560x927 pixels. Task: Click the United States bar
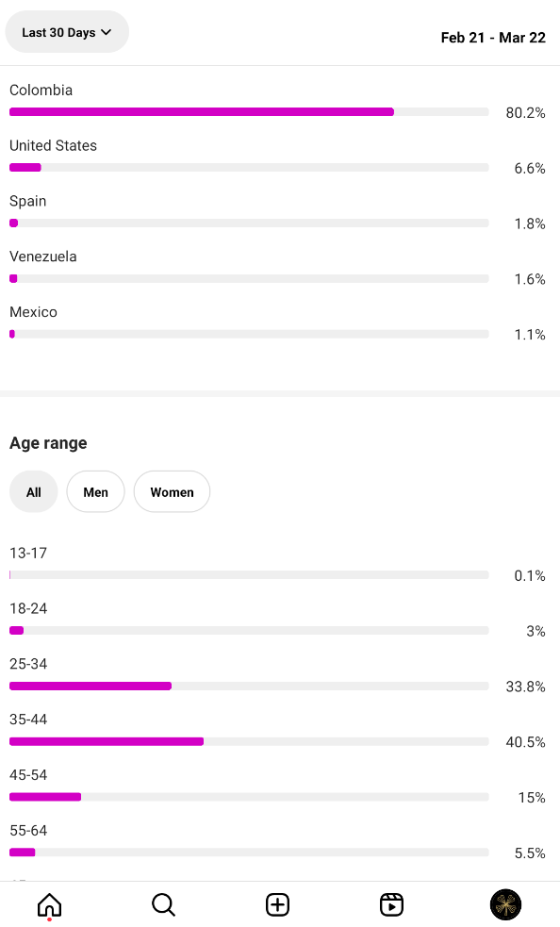coord(249,167)
